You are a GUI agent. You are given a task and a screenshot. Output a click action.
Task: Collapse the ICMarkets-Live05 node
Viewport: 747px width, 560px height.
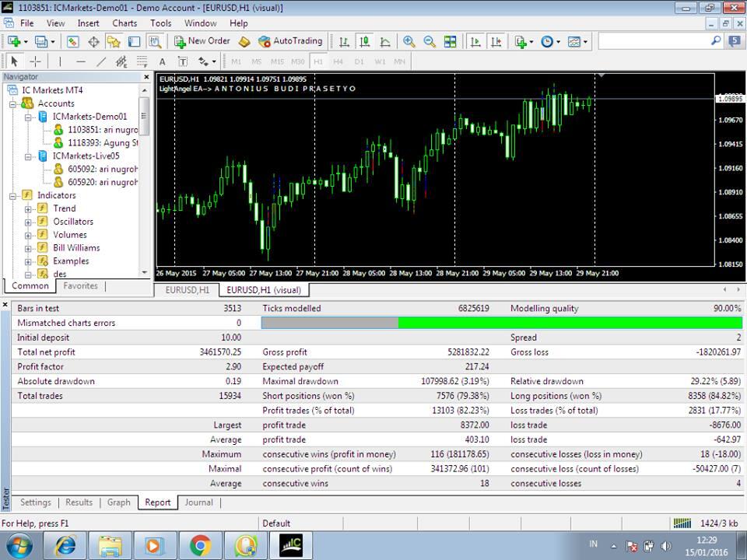pyautogui.click(x=28, y=156)
